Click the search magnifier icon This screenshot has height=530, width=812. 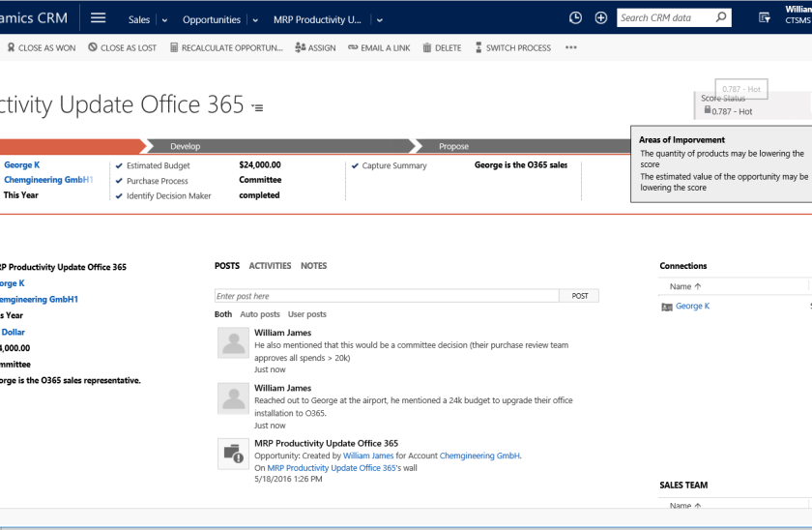[x=721, y=17]
